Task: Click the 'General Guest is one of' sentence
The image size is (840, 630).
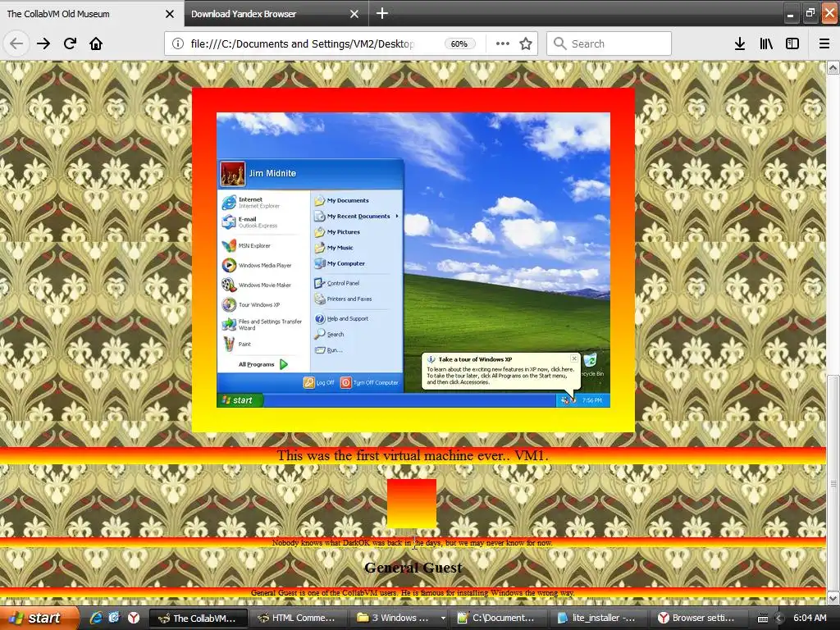Action: [413, 592]
